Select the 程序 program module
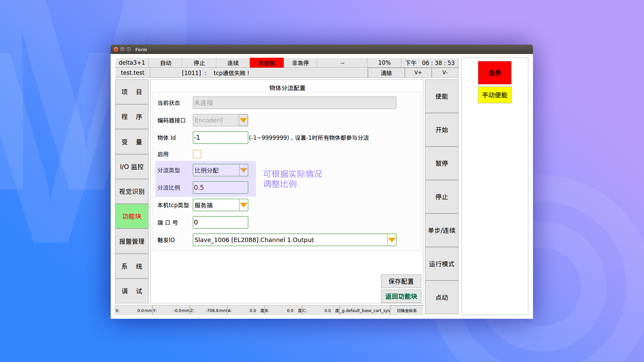The image size is (644, 362). pos(131,117)
